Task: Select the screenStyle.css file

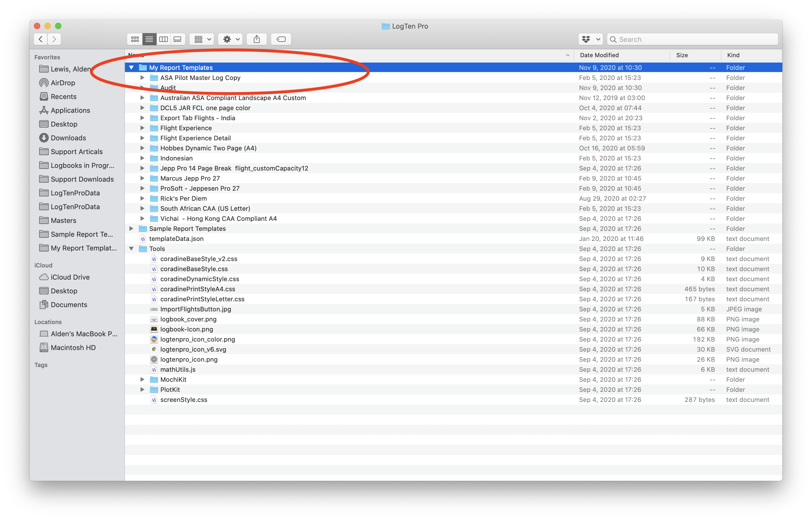Action: pyautogui.click(x=453, y=400)
